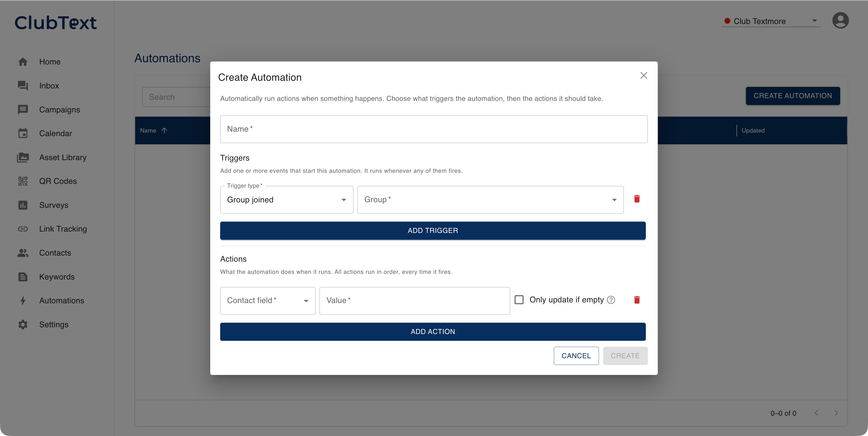Click the Asset Library photo icon
868x436 pixels.
click(23, 157)
